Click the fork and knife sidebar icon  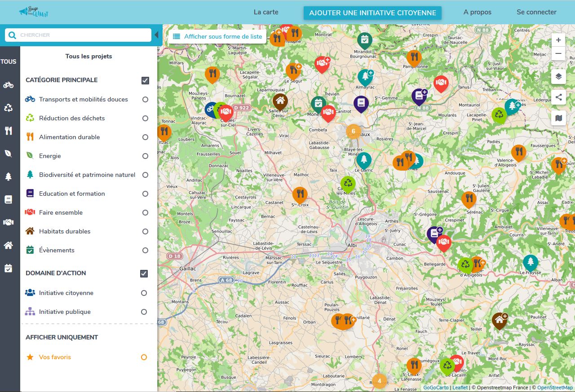point(8,131)
